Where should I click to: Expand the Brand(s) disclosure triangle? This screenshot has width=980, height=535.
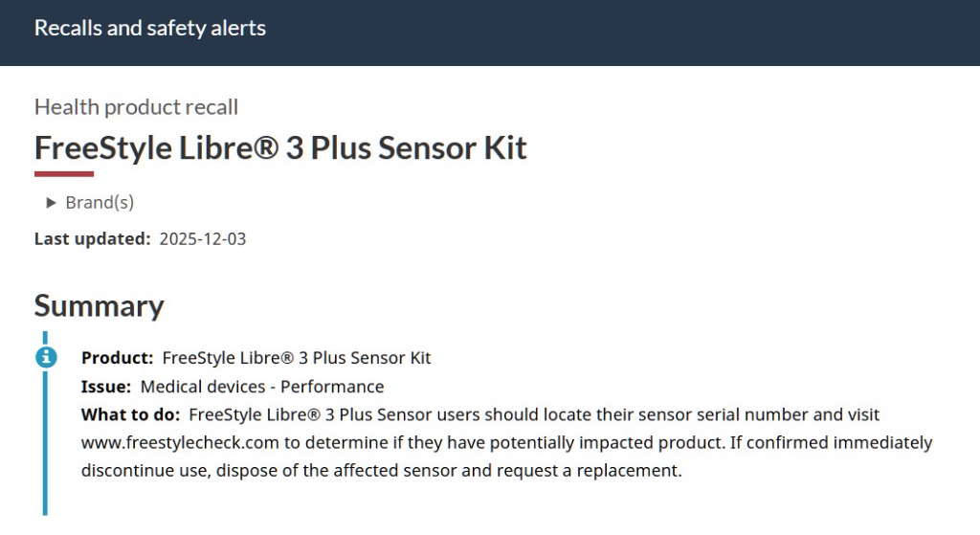[52, 203]
